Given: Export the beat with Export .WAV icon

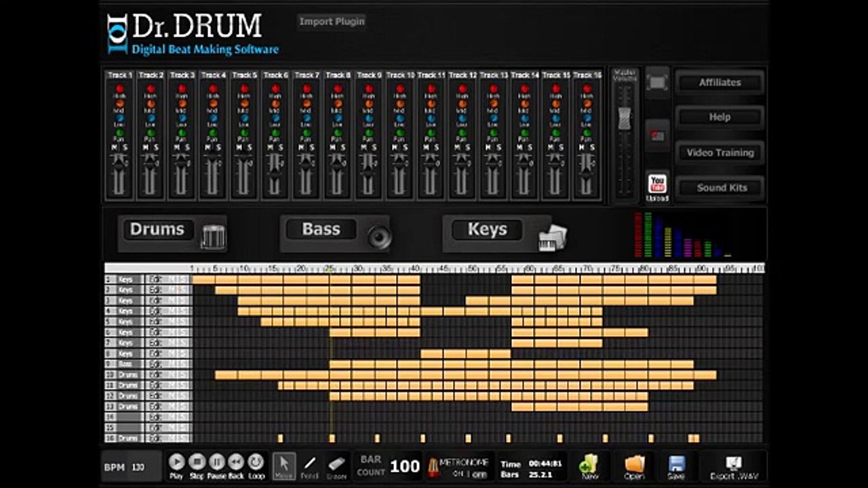Looking at the screenshot, I should pos(734,466).
